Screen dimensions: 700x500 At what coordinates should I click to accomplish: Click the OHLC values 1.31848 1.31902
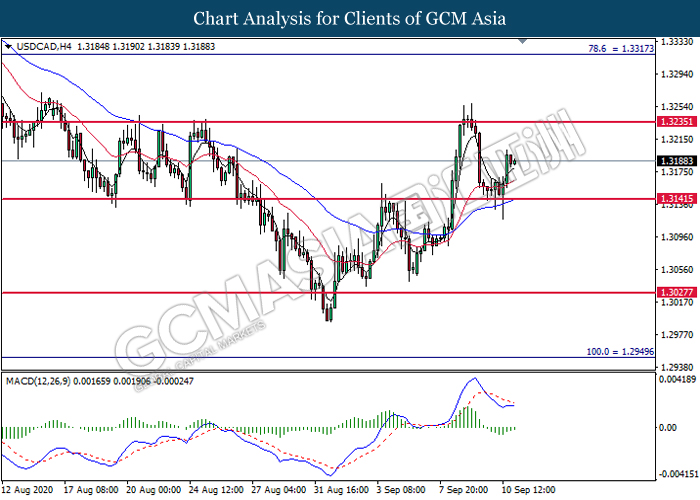point(111,46)
